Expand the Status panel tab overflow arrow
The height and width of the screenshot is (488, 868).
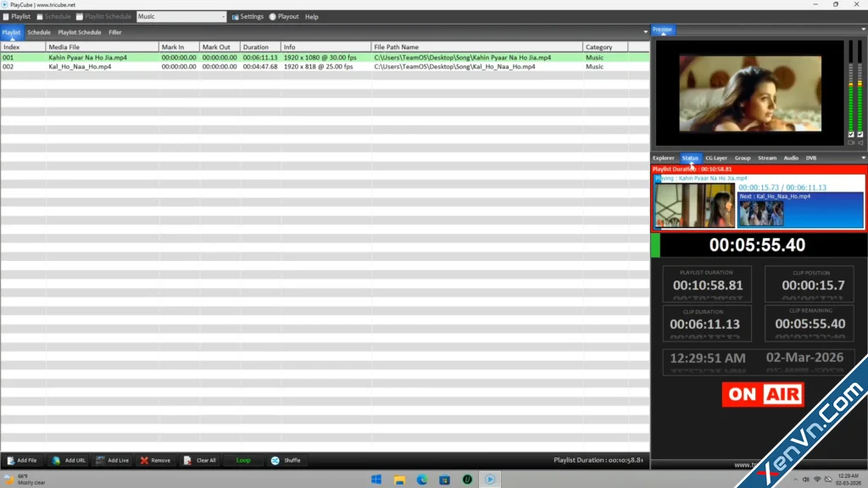[864, 158]
